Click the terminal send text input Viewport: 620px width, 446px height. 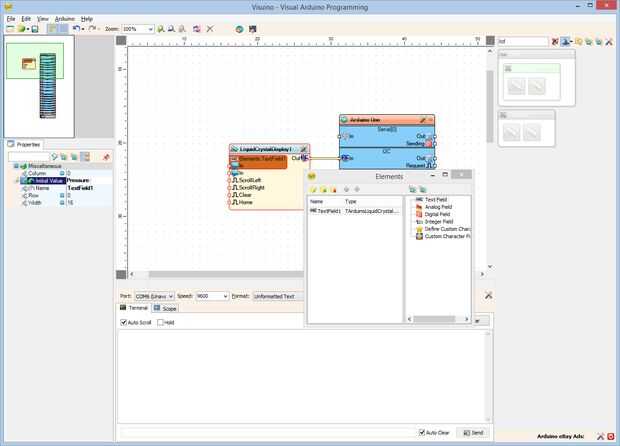pos(266,433)
